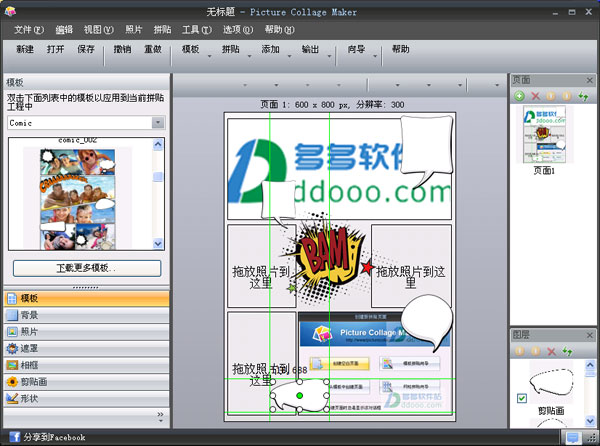The width and height of the screenshot is (600, 446).
Task: Open the 编辑 menu
Action: (x=64, y=29)
